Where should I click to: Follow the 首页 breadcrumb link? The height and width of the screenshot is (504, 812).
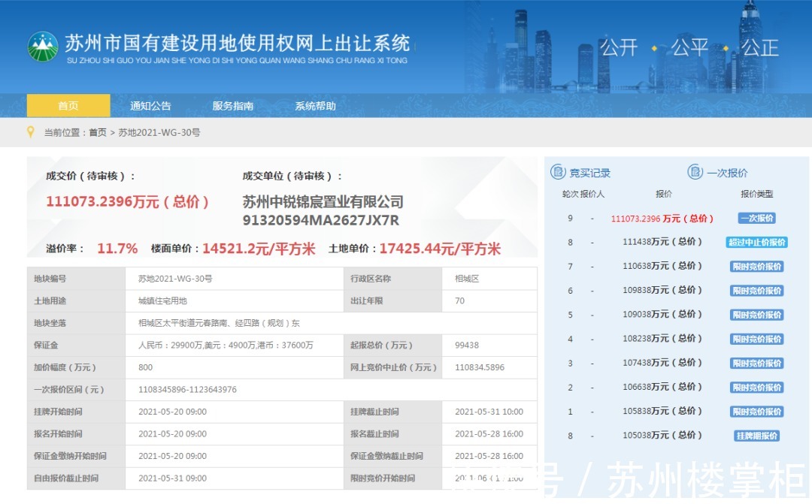(x=97, y=132)
